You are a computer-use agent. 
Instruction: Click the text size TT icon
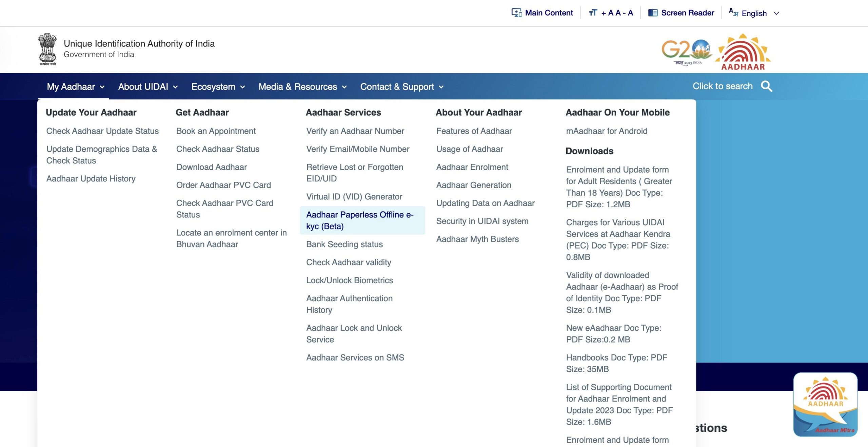(x=593, y=13)
